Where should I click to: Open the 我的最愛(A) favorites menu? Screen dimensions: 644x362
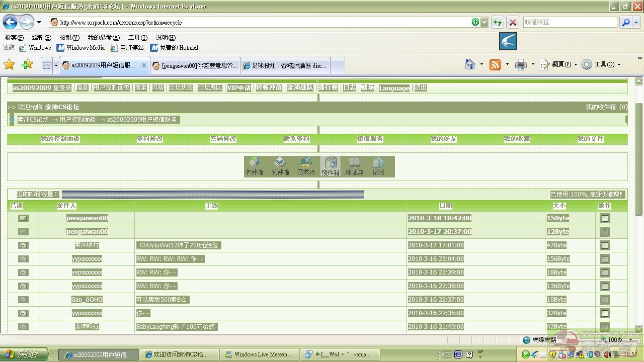pos(104,38)
